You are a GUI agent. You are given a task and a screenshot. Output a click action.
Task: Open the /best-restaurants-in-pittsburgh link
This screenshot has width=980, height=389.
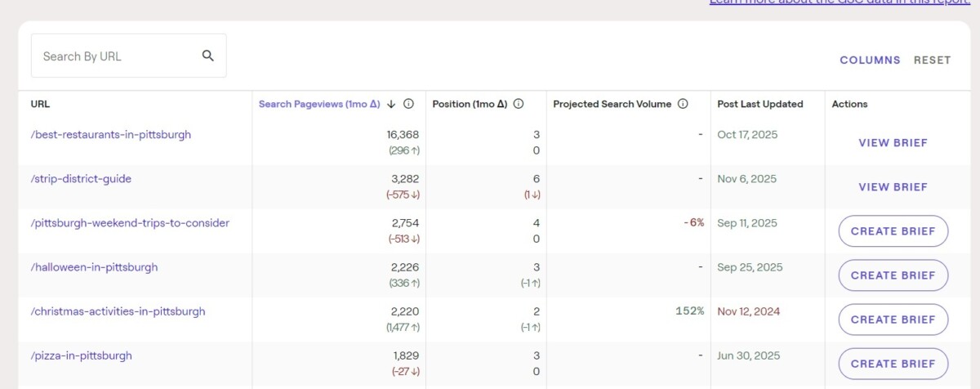[111, 135]
